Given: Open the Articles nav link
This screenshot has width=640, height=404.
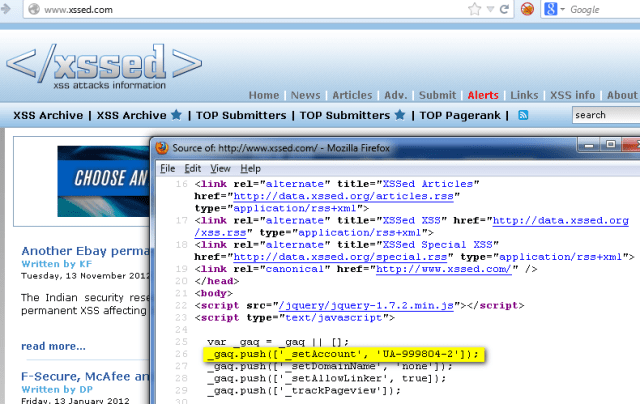Looking at the screenshot, I should pyautogui.click(x=352, y=95).
